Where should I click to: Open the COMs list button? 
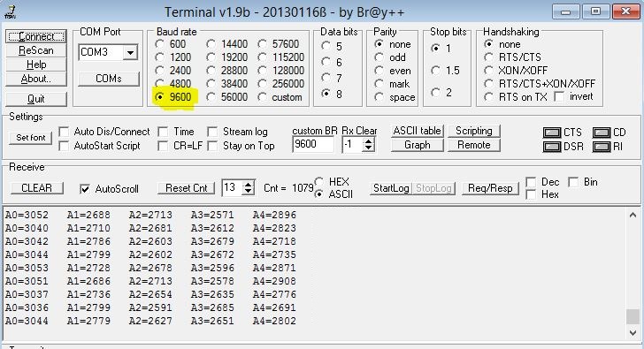pyautogui.click(x=109, y=79)
